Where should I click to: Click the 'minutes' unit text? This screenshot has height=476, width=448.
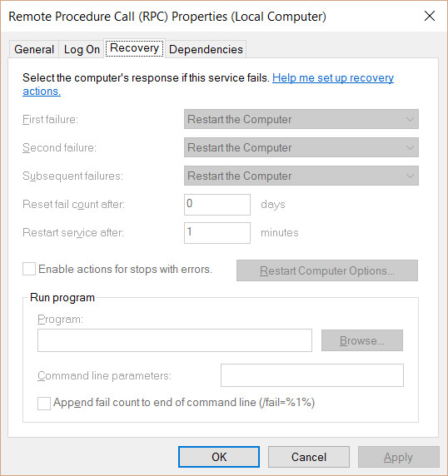[280, 232]
